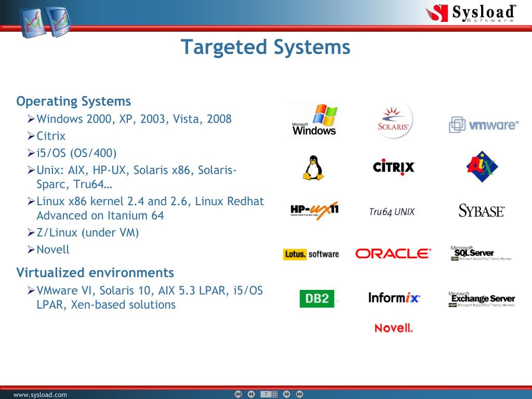Screen dimensions: 532x399
Task: Click the Unix: AIX, HP-UX bullet
Action: tap(136, 177)
